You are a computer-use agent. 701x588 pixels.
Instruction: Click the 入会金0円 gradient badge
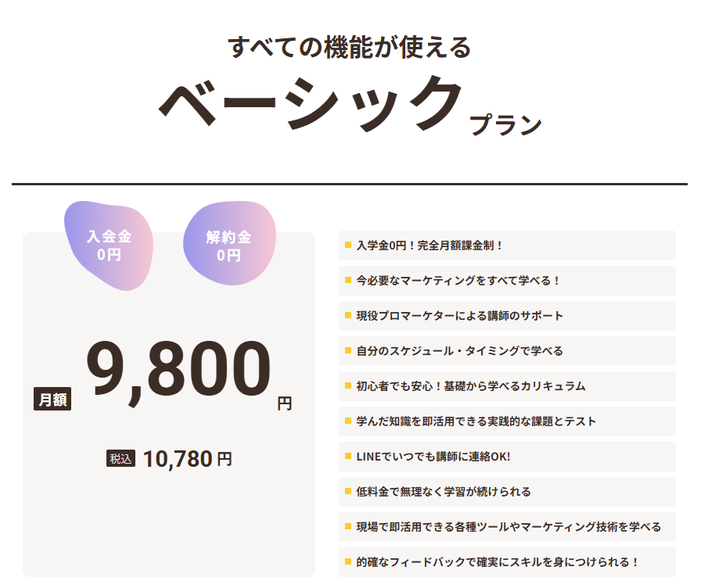(109, 246)
